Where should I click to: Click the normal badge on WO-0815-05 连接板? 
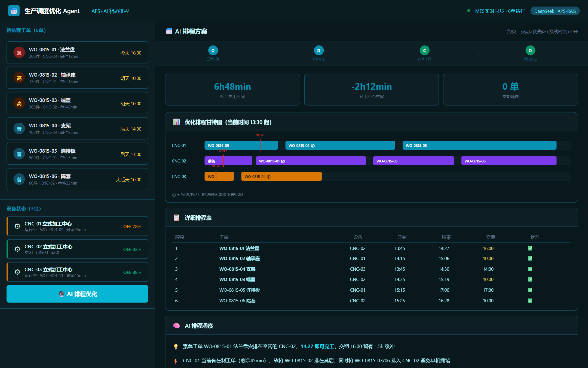pyautogui.click(x=19, y=154)
